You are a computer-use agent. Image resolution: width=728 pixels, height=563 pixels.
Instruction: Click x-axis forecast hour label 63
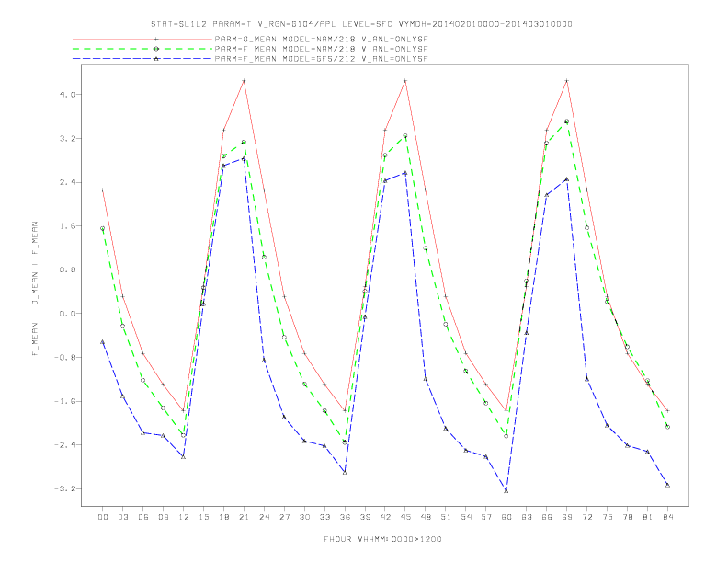(527, 517)
